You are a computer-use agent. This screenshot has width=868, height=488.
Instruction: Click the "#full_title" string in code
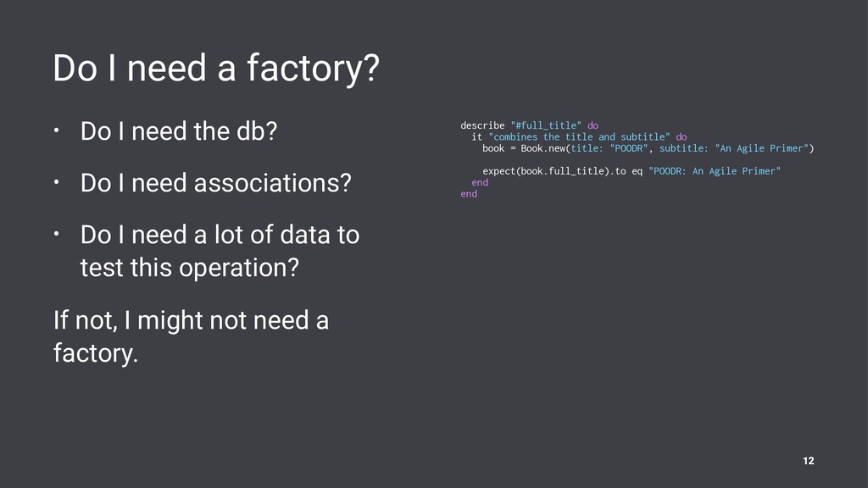(546, 125)
